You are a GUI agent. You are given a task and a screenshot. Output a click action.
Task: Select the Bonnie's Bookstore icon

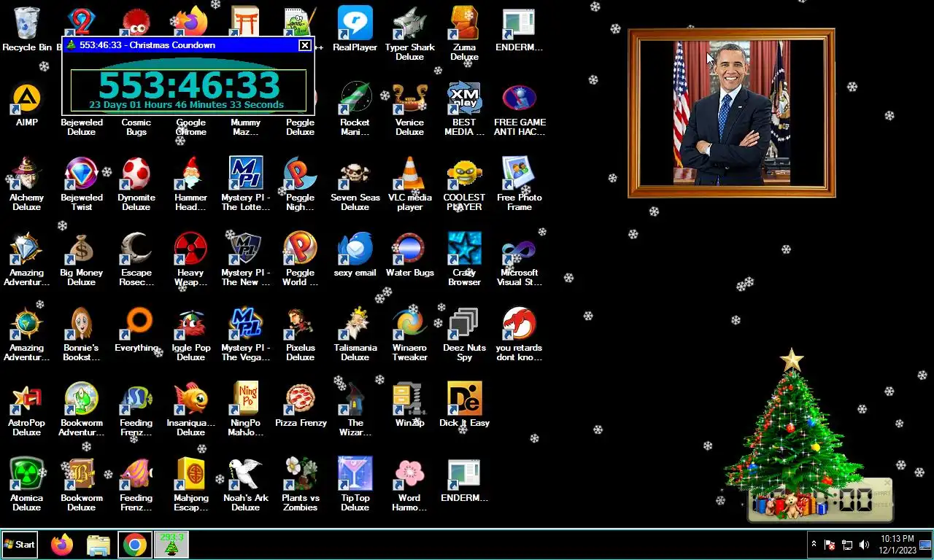[x=82, y=334]
